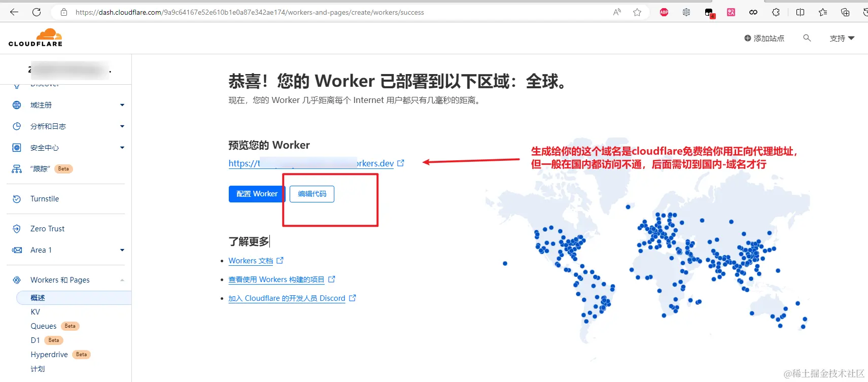Click external link icon after workers.dev URL
Viewport: 868px width, 382px height.
[401, 163]
